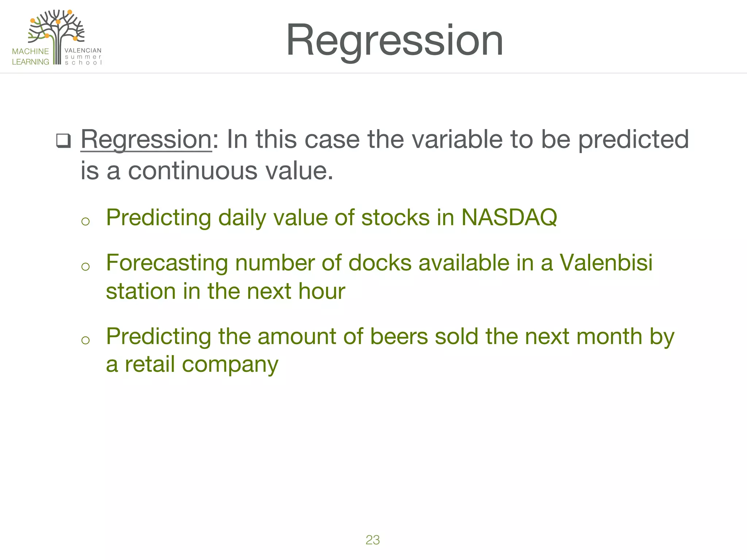
Task: Click the underlined Regression word
Action: click(146, 140)
